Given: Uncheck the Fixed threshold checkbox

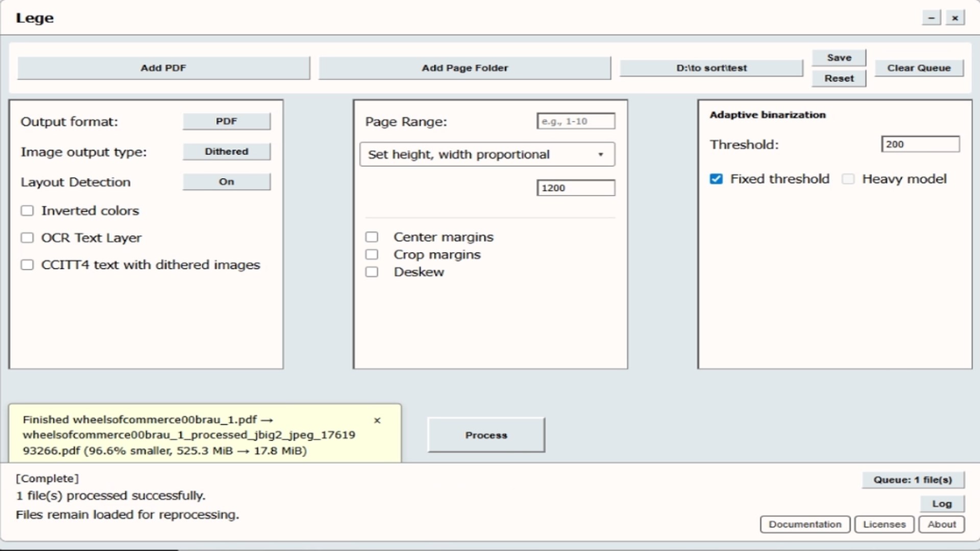Looking at the screenshot, I should click(x=716, y=179).
